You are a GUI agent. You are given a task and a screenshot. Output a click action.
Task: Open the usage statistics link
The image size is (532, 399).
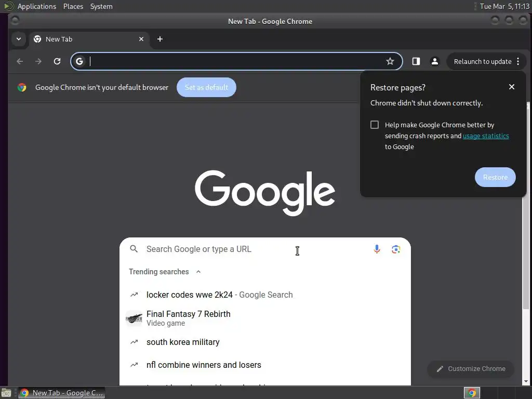(x=486, y=136)
